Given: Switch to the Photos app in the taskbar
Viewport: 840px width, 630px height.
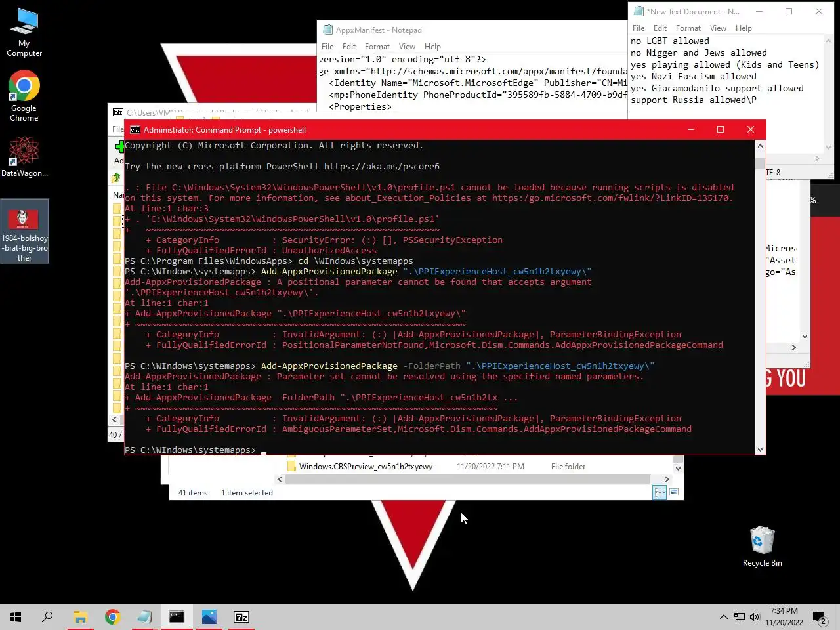Looking at the screenshot, I should pyautogui.click(x=209, y=617).
